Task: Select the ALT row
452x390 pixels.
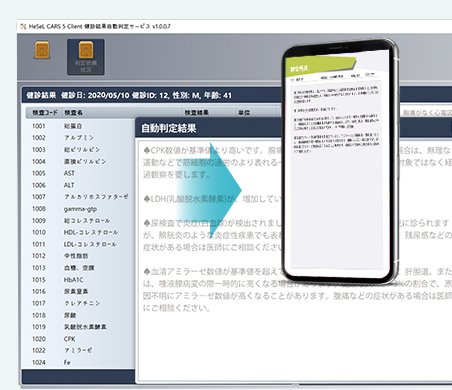Action: [80, 185]
